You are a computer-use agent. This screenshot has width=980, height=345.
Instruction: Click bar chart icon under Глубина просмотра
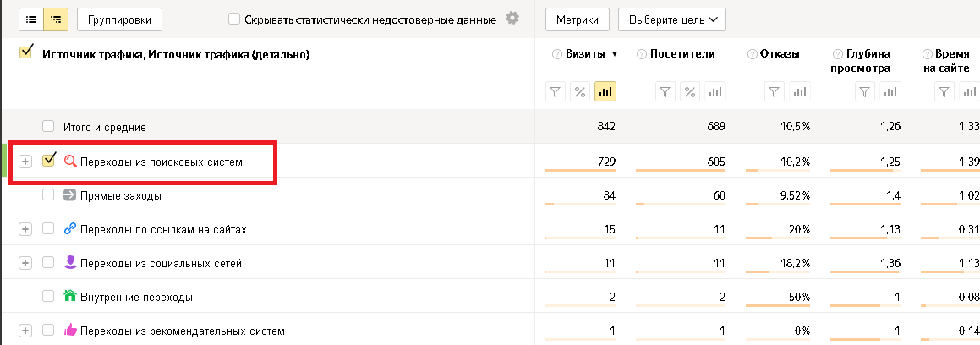tap(890, 92)
